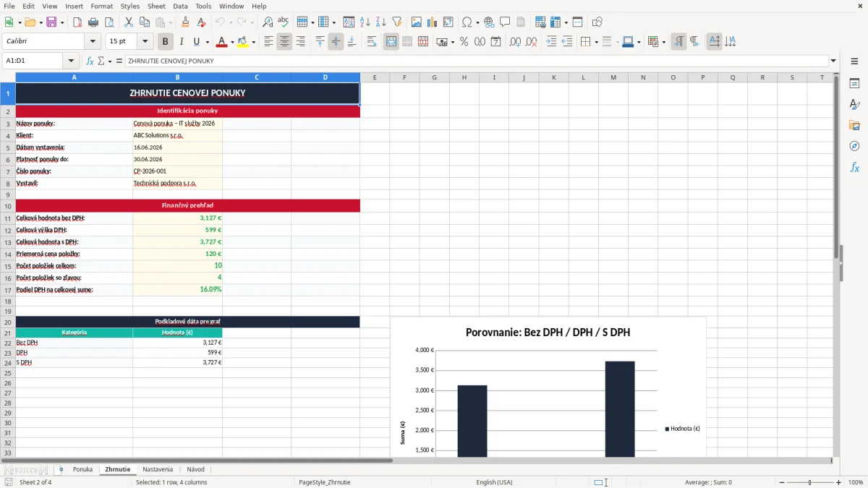Select Clone Formatting paintbrush

(185, 22)
